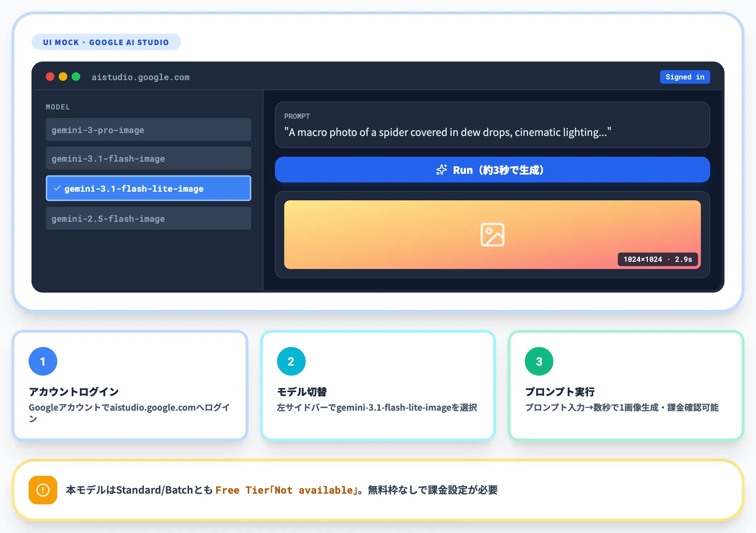Click the red window close dot
This screenshot has height=533, width=756.
(50, 77)
